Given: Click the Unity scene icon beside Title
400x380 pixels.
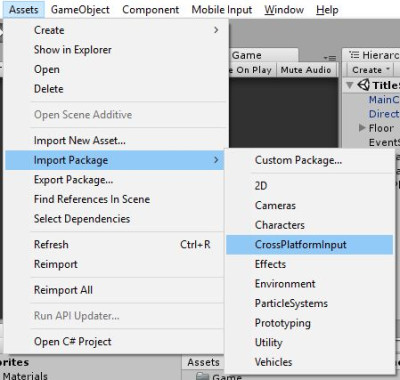Looking at the screenshot, I should pyautogui.click(x=364, y=85).
